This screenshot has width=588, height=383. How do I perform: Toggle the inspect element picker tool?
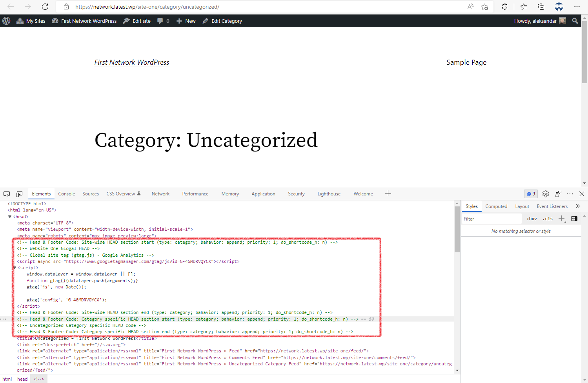click(7, 194)
